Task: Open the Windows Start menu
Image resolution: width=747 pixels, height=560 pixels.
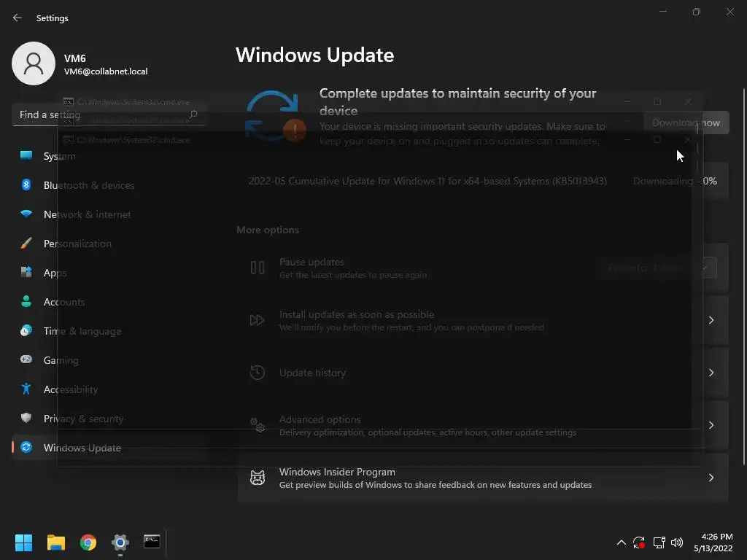Action: (x=23, y=542)
